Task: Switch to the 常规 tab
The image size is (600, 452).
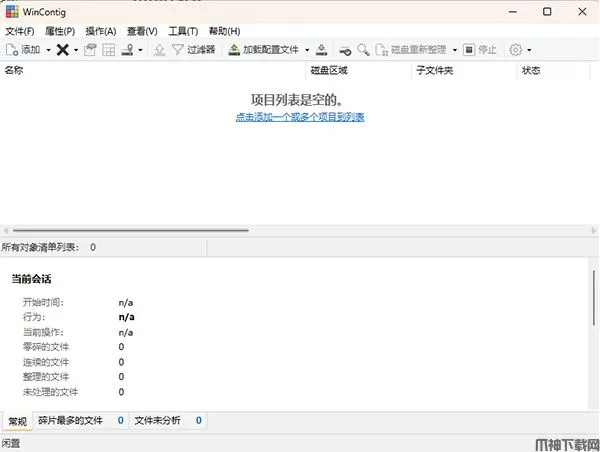Action: coord(18,421)
